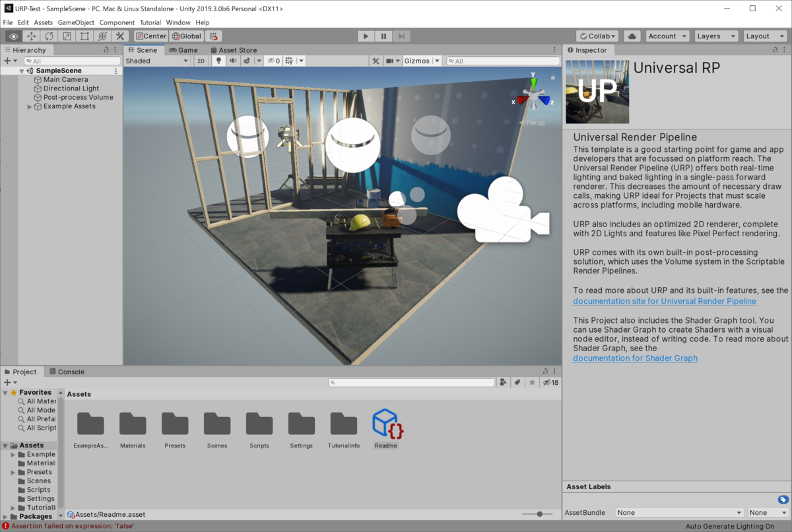Click the Step frame button

pos(401,36)
